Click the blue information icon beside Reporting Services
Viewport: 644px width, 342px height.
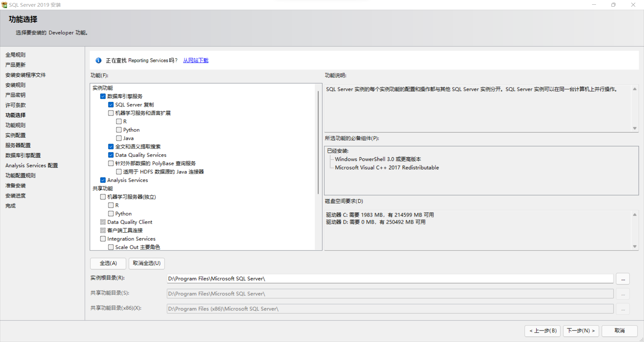pyautogui.click(x=98, y=60)
